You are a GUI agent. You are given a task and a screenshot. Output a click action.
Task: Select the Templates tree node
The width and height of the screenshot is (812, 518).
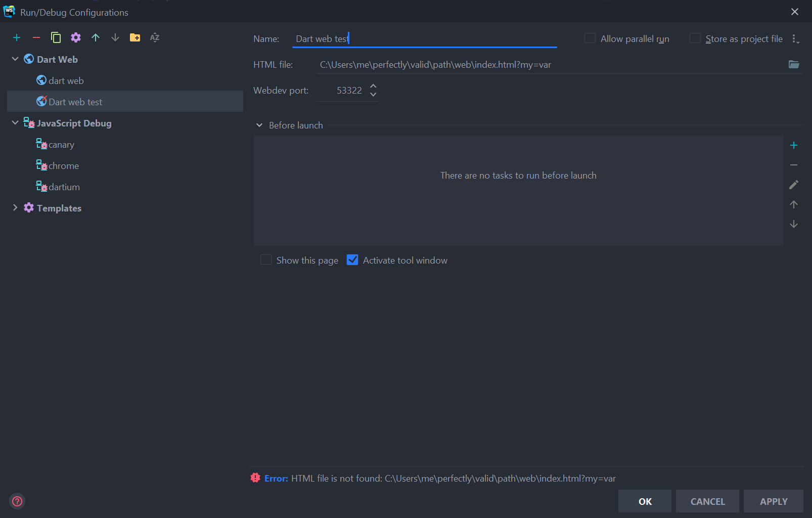59,208
